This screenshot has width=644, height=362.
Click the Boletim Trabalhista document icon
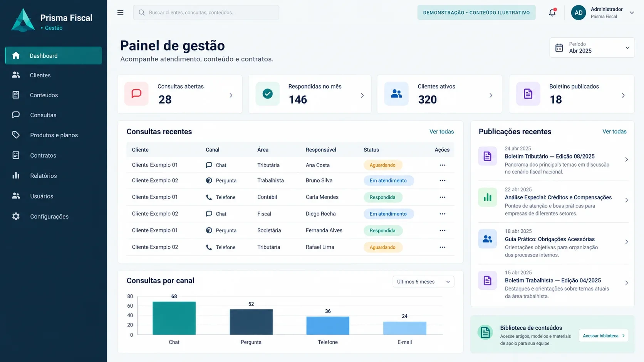[487, 280]
